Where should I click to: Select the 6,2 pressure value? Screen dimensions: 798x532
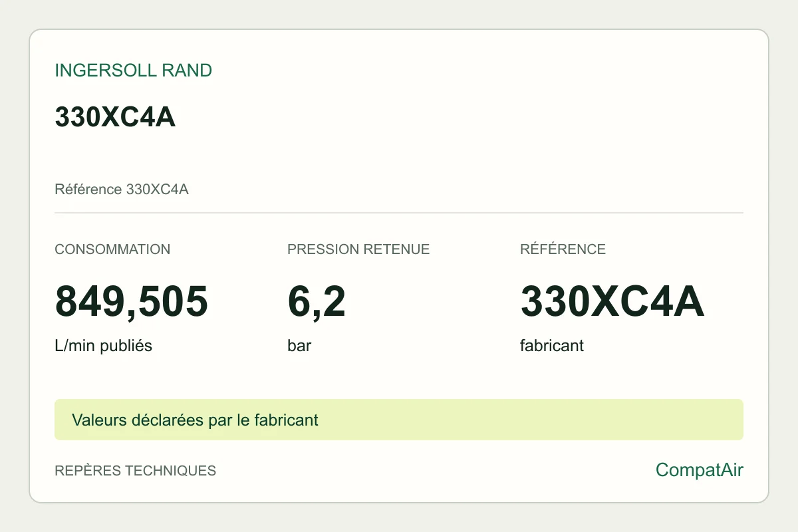click(317, 301)
